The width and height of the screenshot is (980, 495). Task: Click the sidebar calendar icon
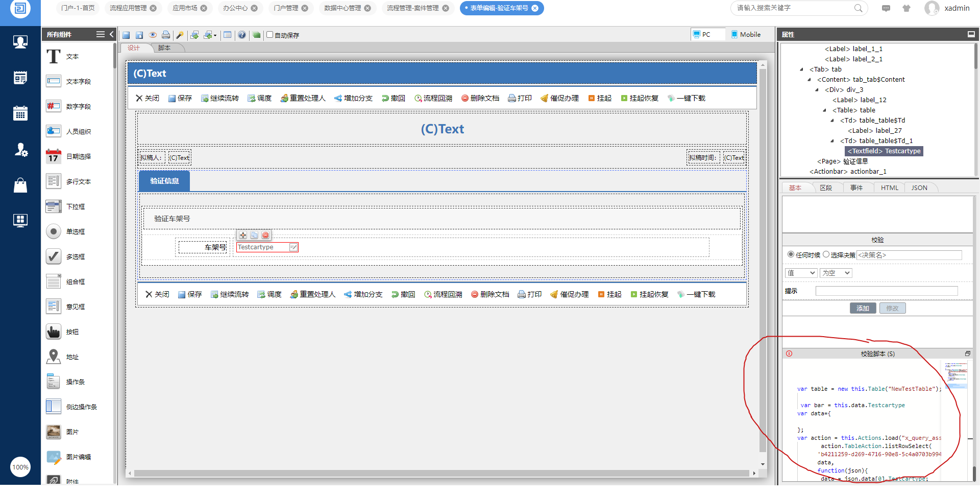tap(20, 113)
